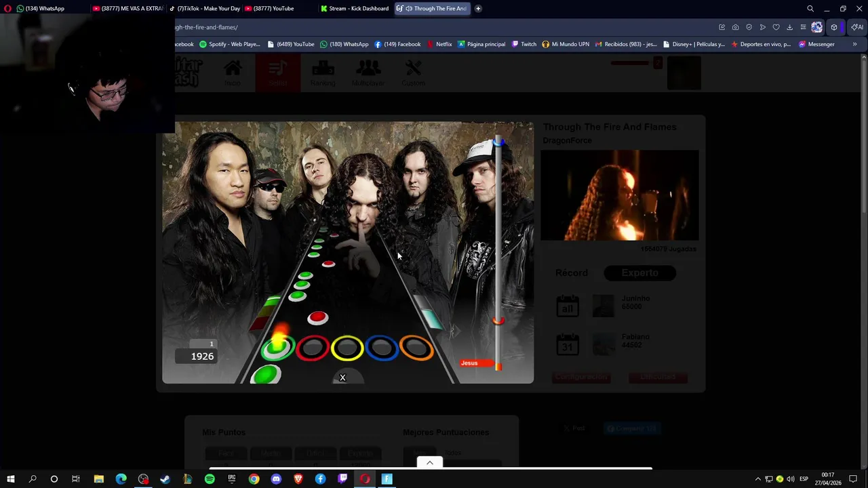The width and height of the screenshot is (868, 488).
Task: Click the address bar URL field
Action: pyautogui.click(x=441, y=27)
